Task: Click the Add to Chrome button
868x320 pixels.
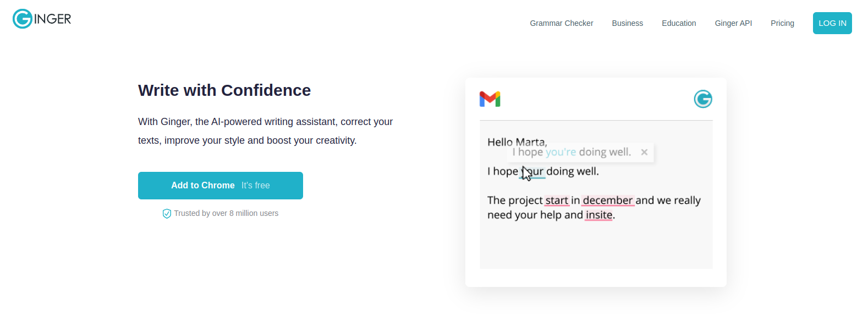Action: [221, 186]
